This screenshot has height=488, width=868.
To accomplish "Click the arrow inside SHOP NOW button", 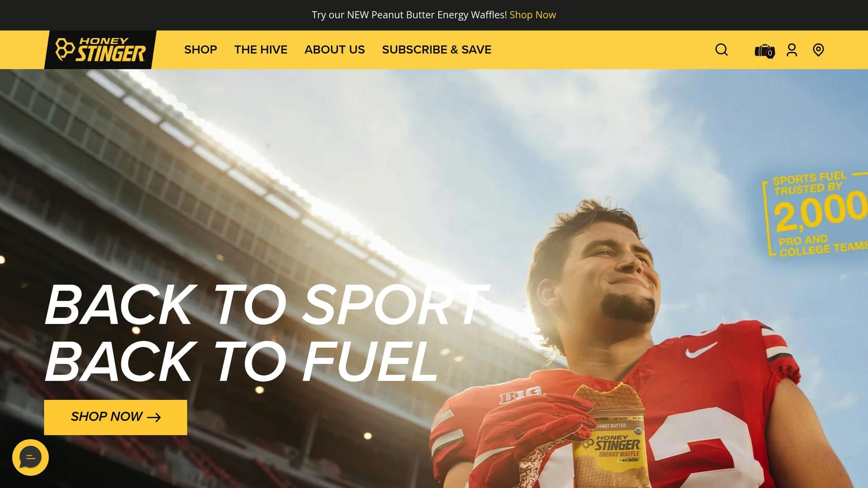I will (154, 418).
